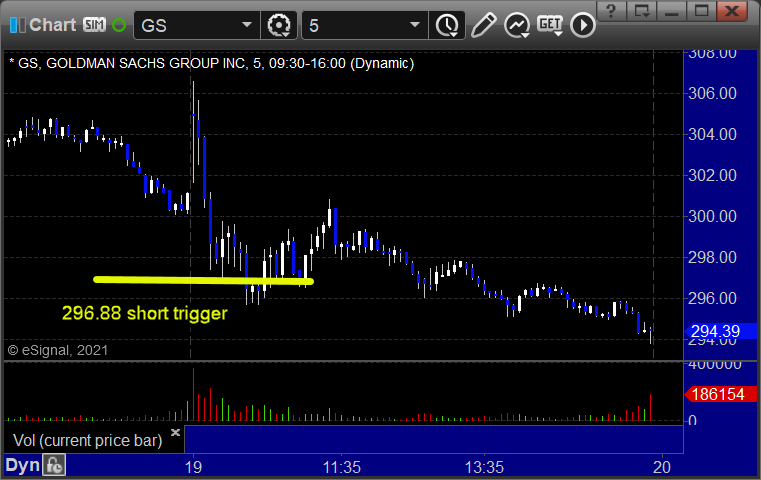Click the 20 date label on time axis

click(662, 467)
